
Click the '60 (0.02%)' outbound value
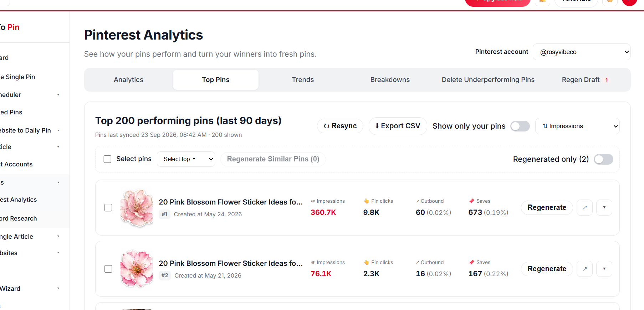pyautogui.click(x=434, y=212)
